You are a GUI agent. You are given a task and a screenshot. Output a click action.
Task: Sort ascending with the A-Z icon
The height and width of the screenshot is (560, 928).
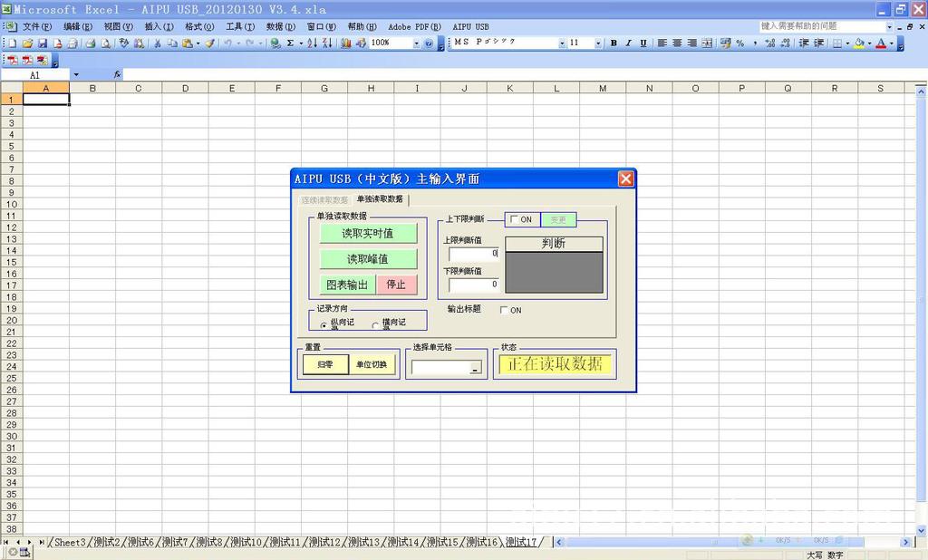pyautogui.click(x=312, y=43)
